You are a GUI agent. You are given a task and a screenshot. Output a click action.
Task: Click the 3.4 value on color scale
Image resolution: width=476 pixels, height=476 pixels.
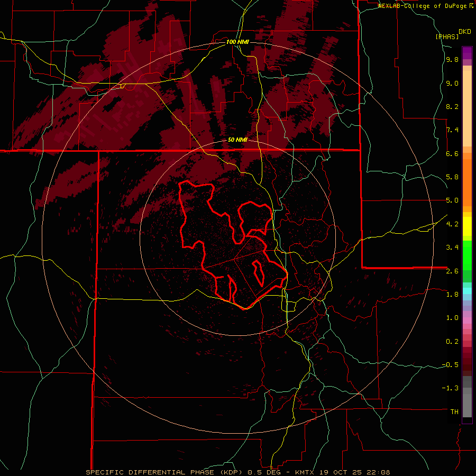(452, 248)
